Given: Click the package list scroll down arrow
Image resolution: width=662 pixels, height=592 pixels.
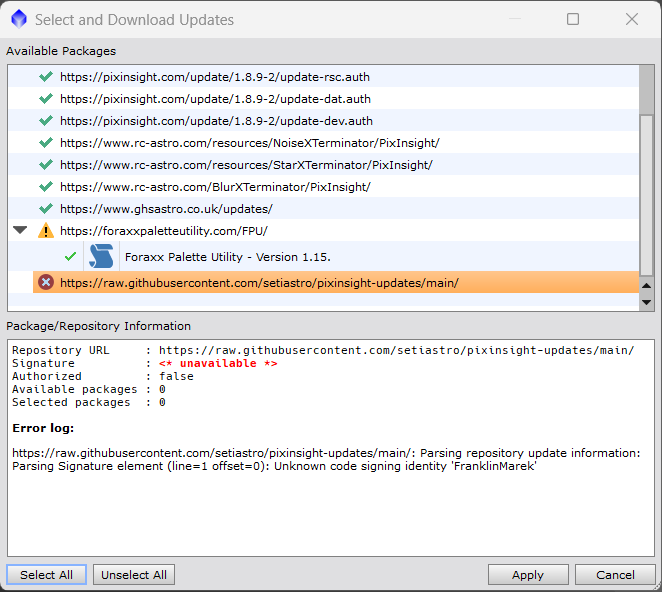Looking at the screenshot, I should pyautogui.click(x=646, y=302).
